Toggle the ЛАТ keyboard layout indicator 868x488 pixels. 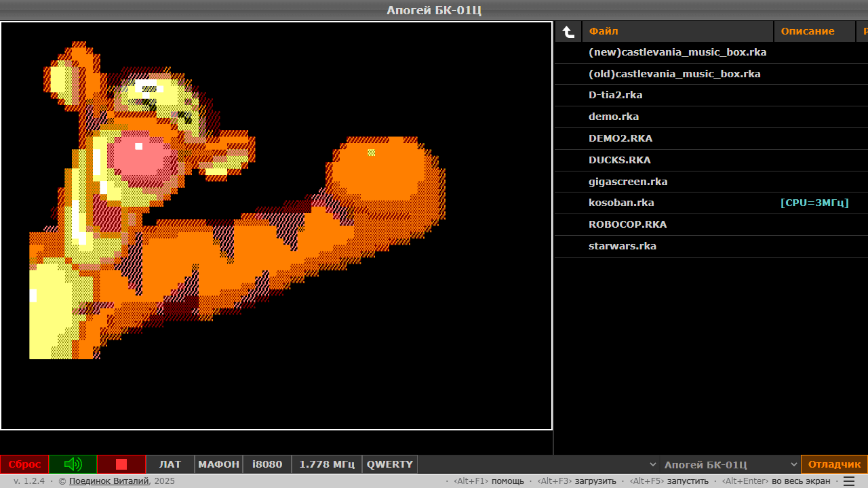(x=170, y=464)
